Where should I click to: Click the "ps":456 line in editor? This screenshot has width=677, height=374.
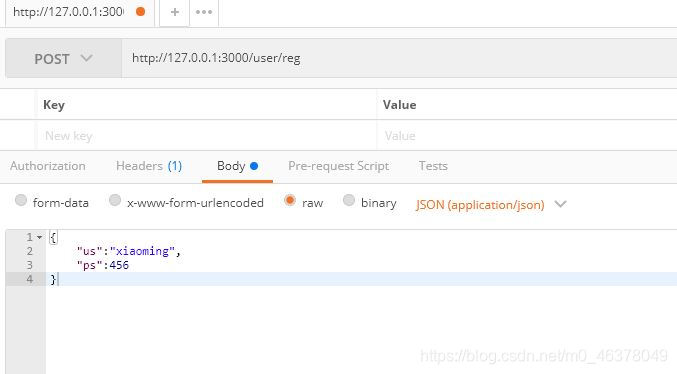[103, 265]
